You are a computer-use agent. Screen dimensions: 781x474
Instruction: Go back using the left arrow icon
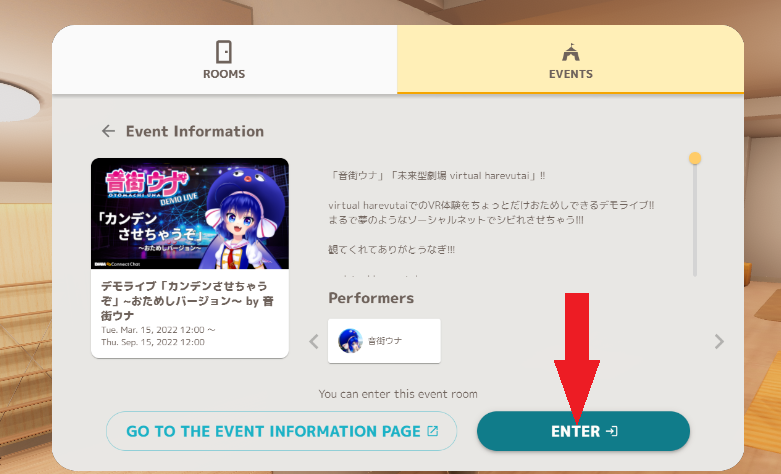click(x=108, y=131)
